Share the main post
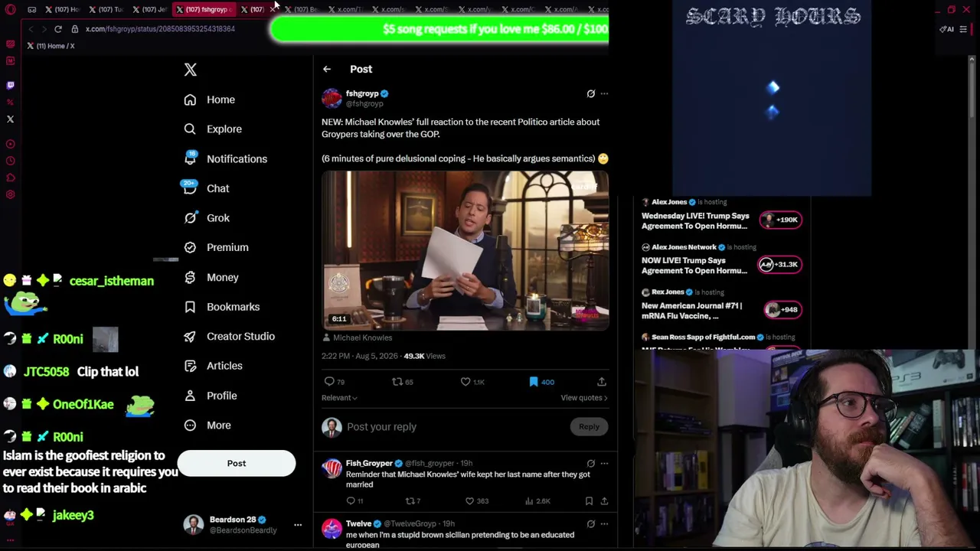This screenshot has height=551, width=980. (x=602, y=382)
